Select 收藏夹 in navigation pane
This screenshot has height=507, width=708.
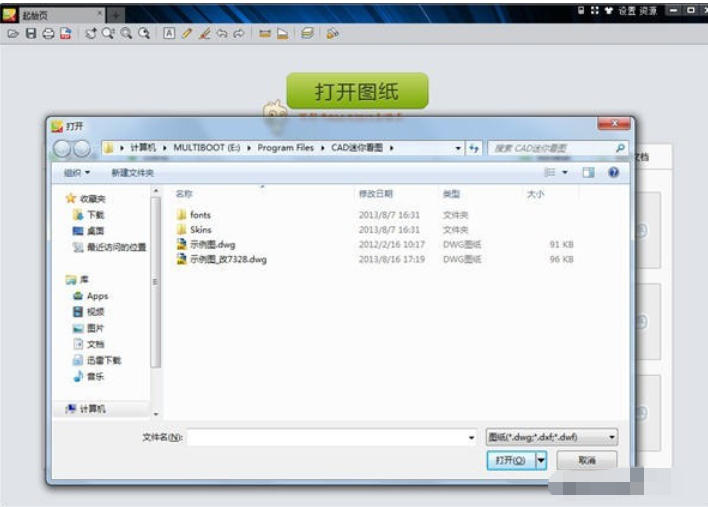point(86,199)
